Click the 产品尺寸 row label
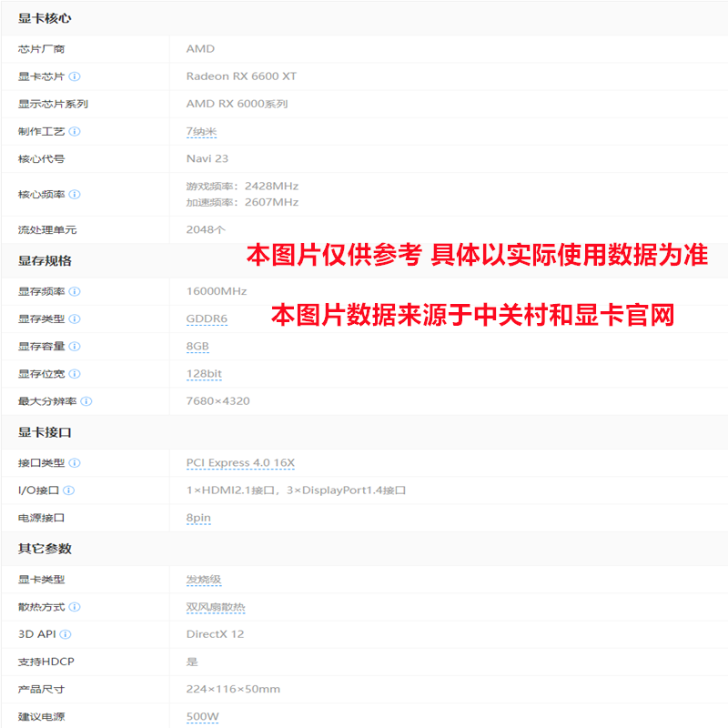Image resolution: width=728 pixels, height=728 pixels. click(x=41, y=689)
